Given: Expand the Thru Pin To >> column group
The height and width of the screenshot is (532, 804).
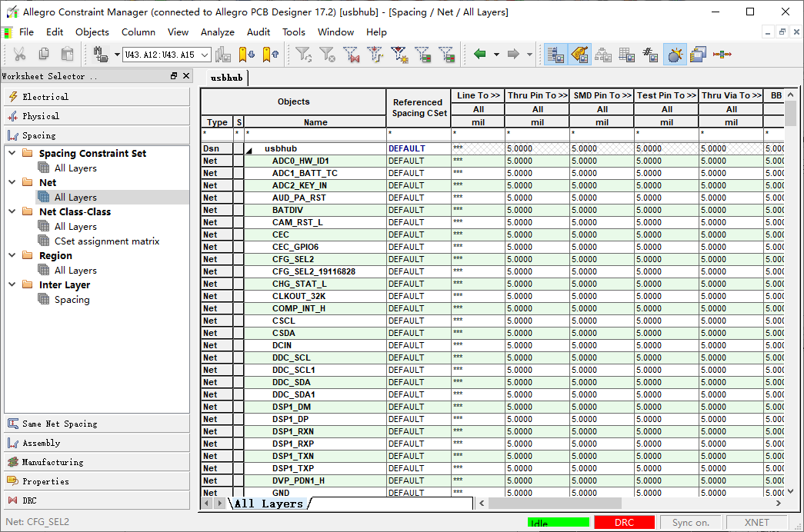Looking at the screenshot, I should 537,95.
